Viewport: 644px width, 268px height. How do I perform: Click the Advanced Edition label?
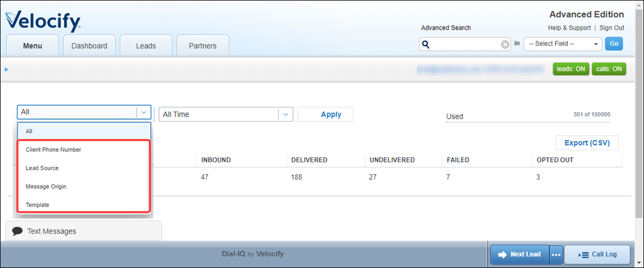pos(587,14)
